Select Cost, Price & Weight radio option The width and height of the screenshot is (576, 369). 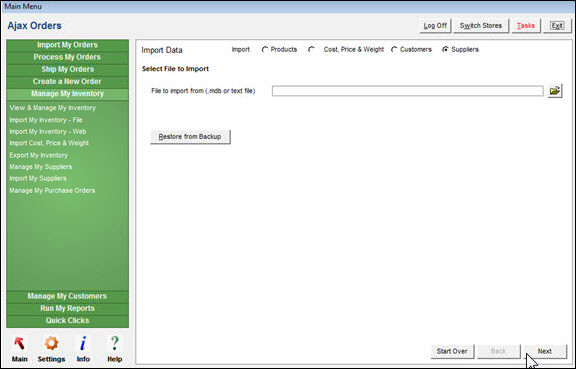[312, 50]
